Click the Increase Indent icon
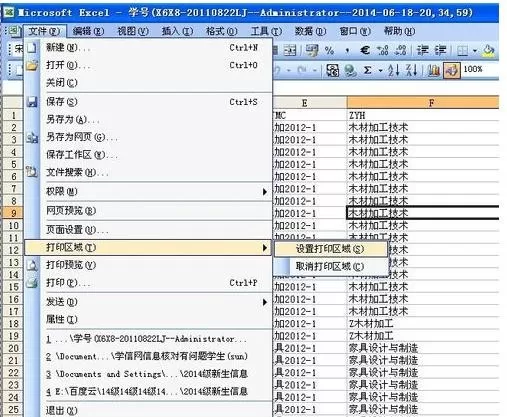The width and height of the screenshot is (507, 417). point(440,50)
